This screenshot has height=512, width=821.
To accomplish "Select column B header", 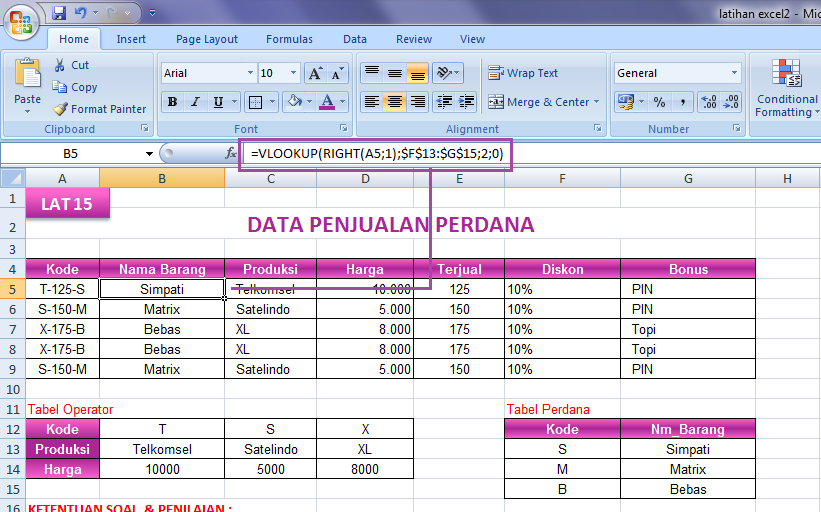I will click(x=162, y=179).
